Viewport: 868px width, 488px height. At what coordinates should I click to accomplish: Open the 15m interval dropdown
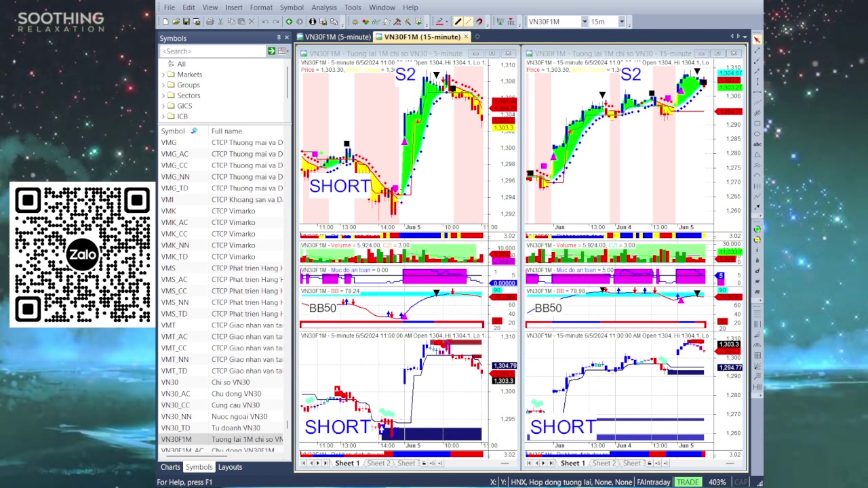pyautogui.click(x=622, y=22)
